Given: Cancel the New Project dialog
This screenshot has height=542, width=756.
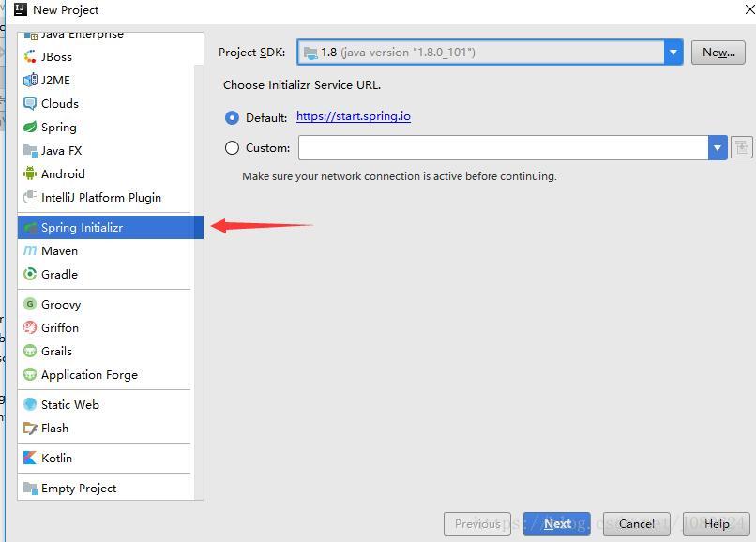Looking at the screenshot, I should [637, 523].
